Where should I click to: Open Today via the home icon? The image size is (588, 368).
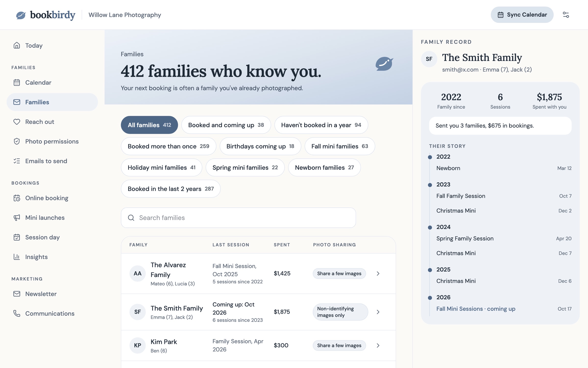(x=17, y=45)
